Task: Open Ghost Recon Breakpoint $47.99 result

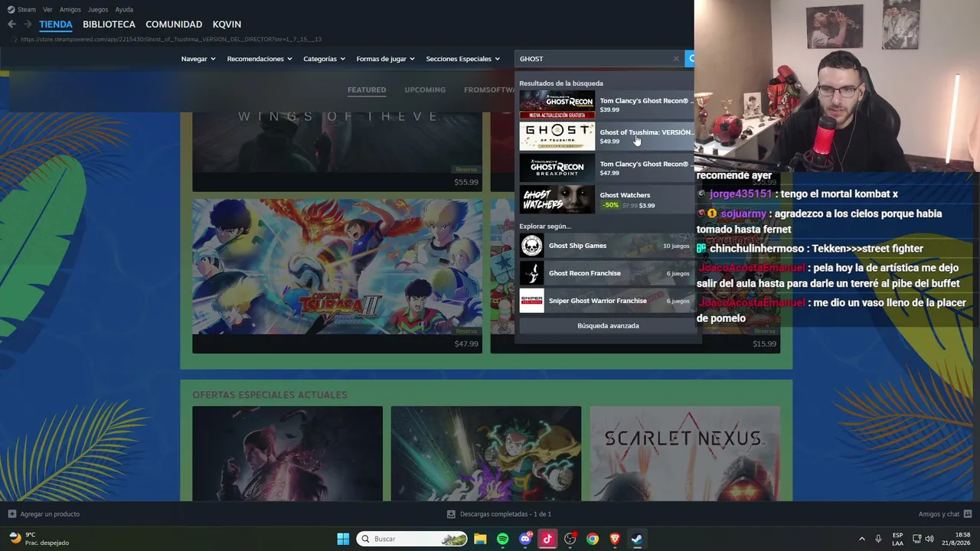Action: click(x=606, y=168)
